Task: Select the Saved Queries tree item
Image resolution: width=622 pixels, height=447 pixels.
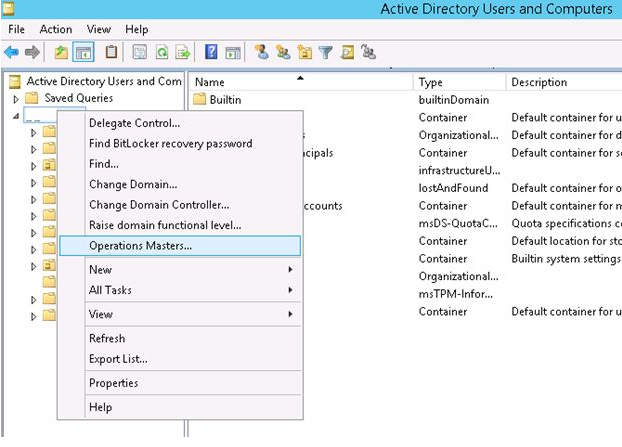Action: (x=79, y=98)
